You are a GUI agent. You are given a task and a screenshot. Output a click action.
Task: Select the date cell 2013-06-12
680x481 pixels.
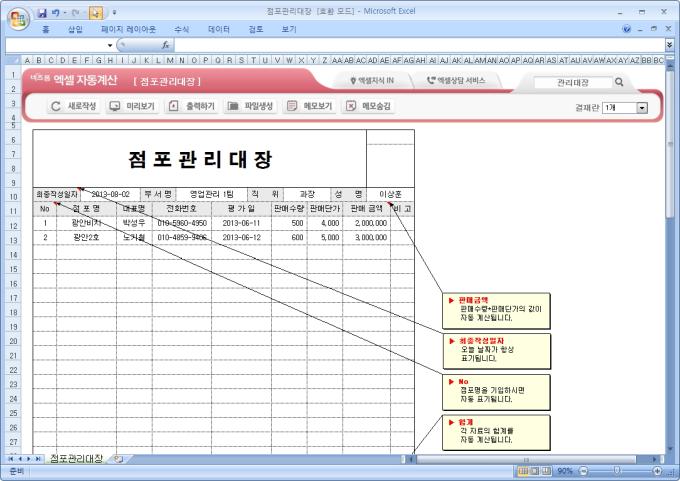click(242, 237)
